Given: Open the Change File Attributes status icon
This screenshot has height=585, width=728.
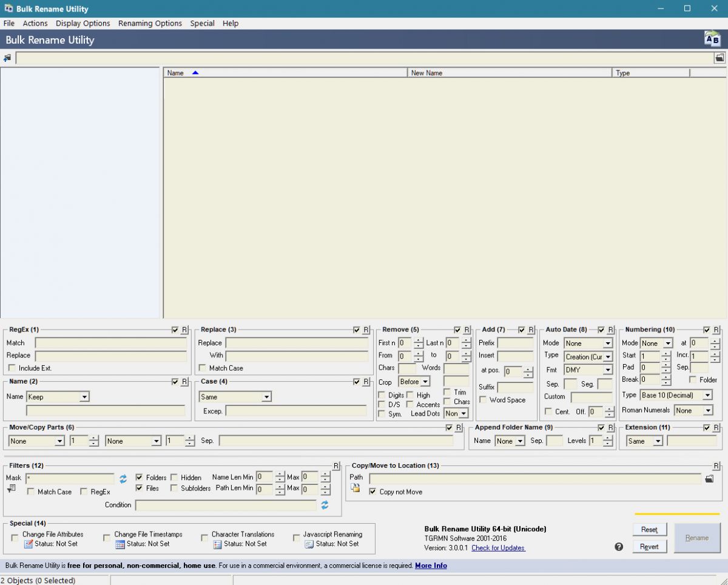Looking at the screenshot, I should point(28,544).
